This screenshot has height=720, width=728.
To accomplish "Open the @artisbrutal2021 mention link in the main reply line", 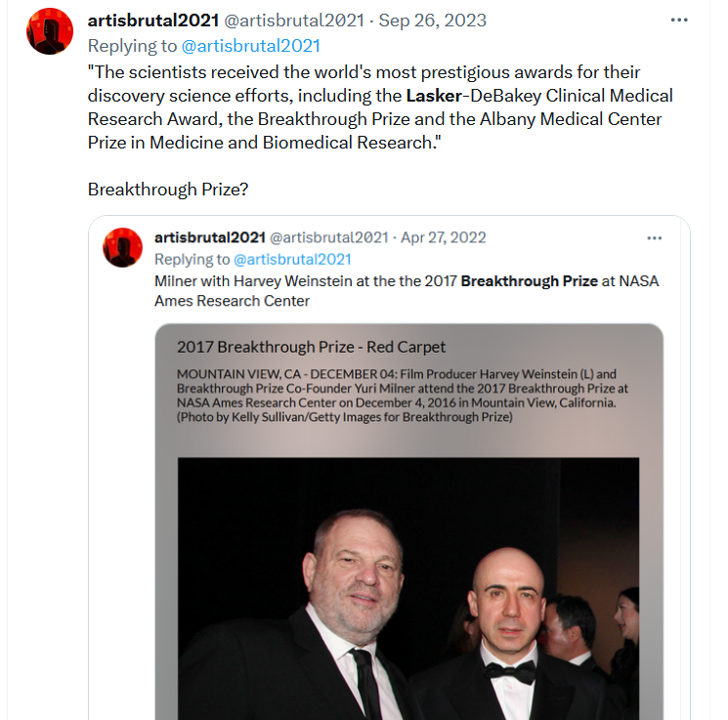I will click(x=251, y=46).
